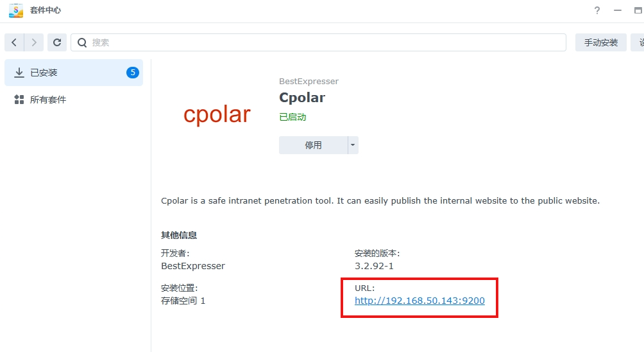Go forward using the right arrow icon

click(34, 42)
